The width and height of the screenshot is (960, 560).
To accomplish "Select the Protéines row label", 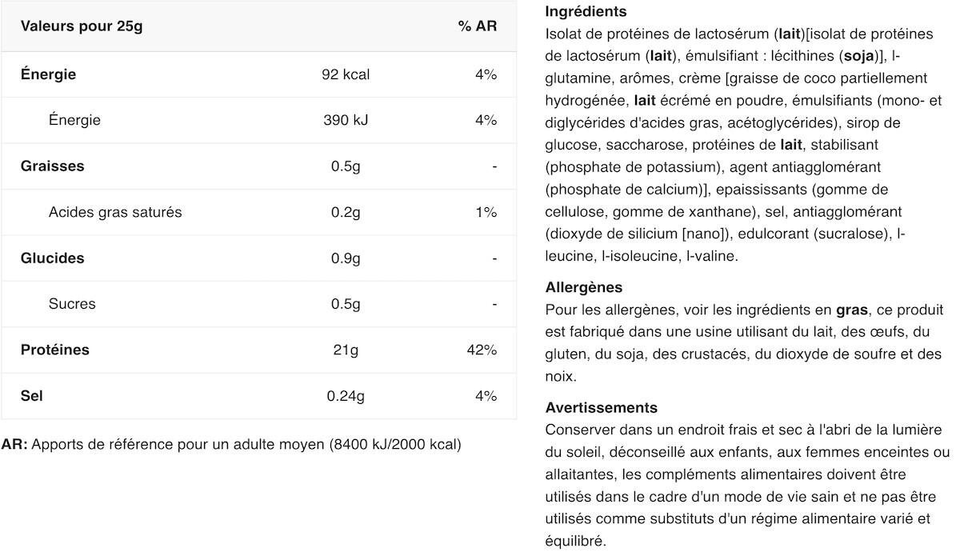I will (55, 350).
